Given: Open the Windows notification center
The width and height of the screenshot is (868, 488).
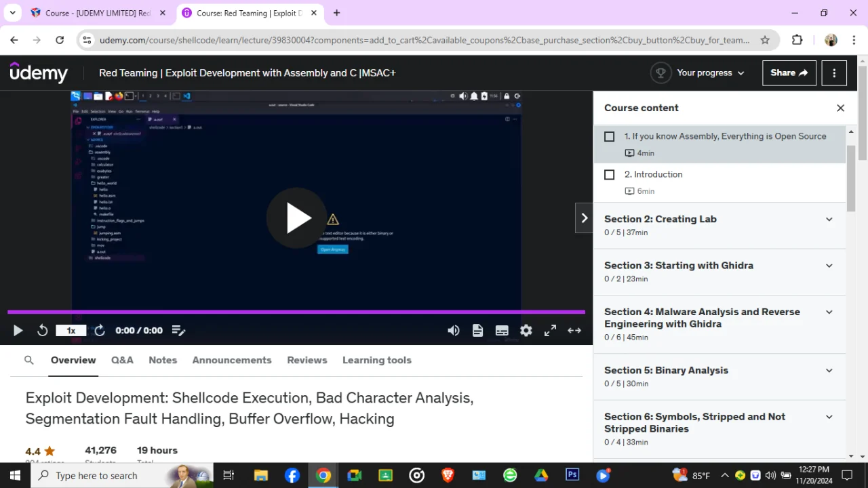Looking at the screenshot, I should pyautogui.click(x=847, y=476).
